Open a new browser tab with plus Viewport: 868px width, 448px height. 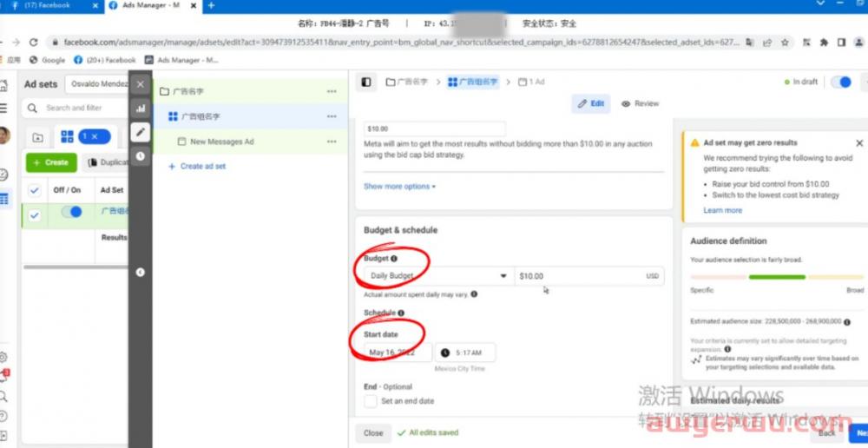[x=211, y=5]
